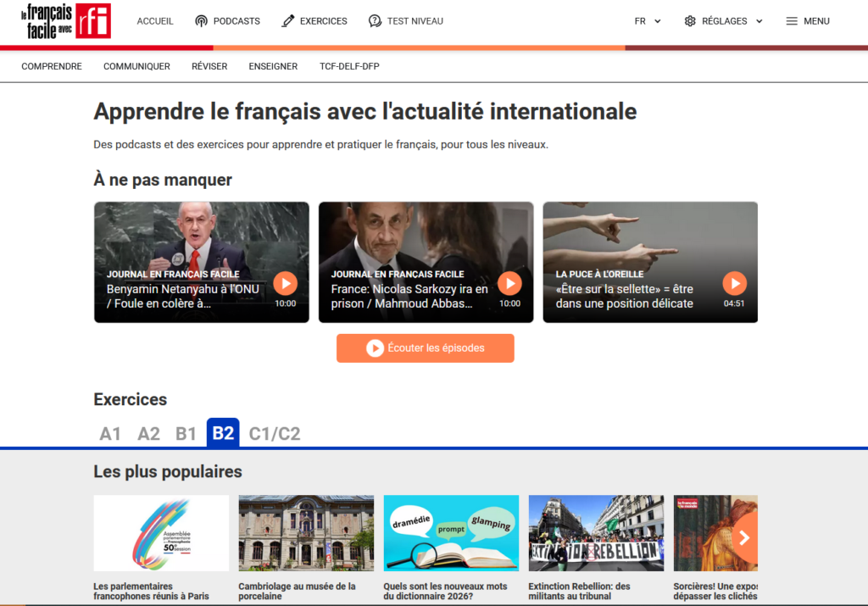
Task: Expand the FR language dropdown
Action: [648, 21]
